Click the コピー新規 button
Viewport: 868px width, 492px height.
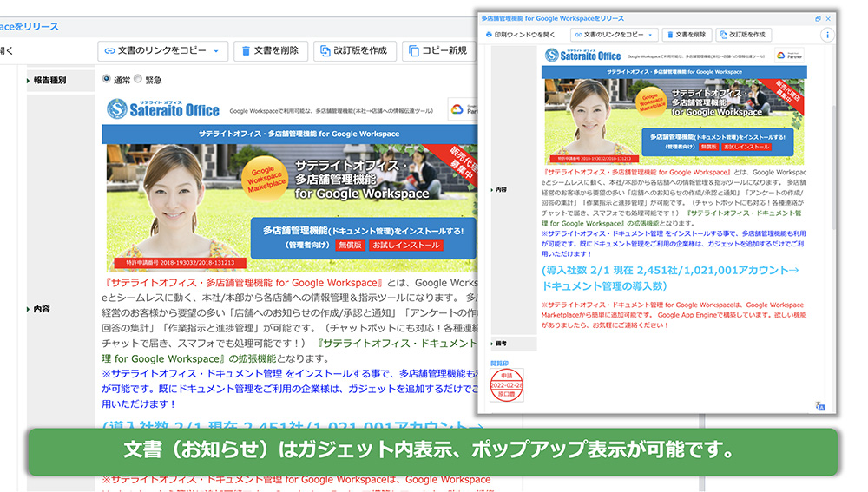[439, 51]
